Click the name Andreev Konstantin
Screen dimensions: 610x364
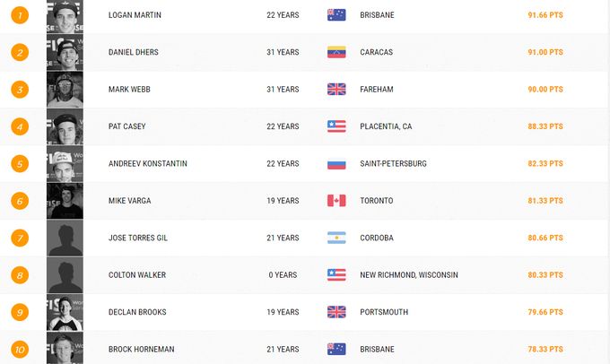coord(147,164)
